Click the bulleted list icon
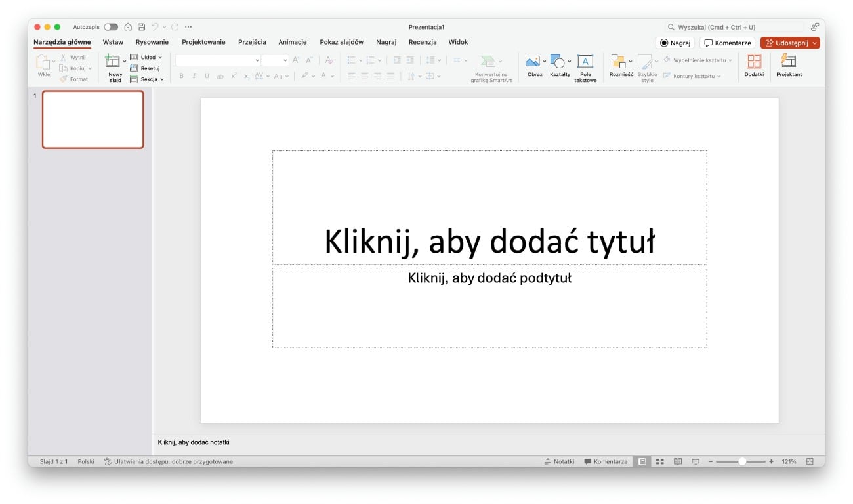This screenshot has height=504, width=853. point(352,60)
